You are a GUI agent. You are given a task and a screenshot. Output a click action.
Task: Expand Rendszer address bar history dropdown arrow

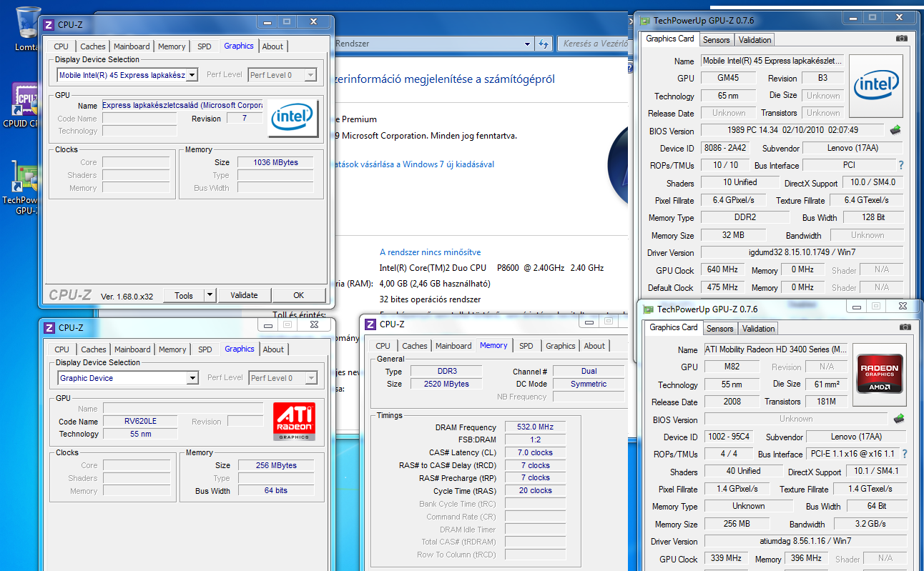[528, 44]
